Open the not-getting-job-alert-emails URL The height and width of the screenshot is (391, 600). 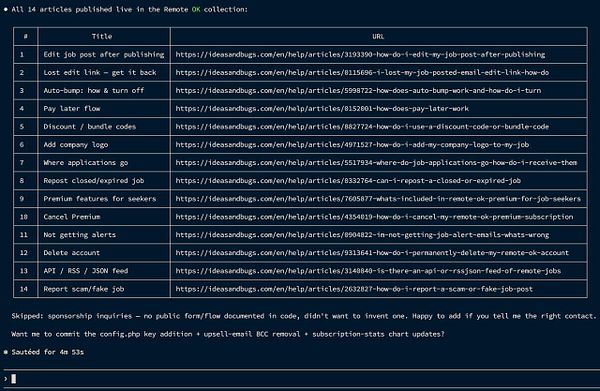click(x=362, y=235)
